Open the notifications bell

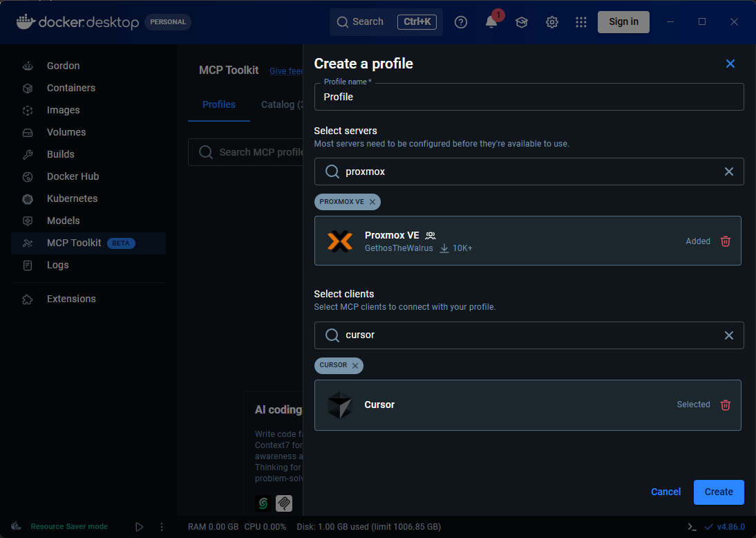click(x=491, y=21)
